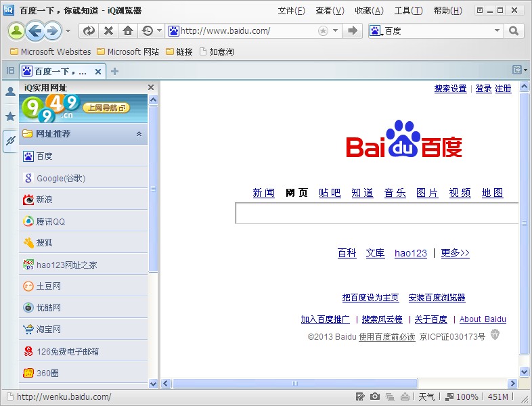Choose search engine via Baidu paw icon
This screenshot has width=532, height=406.
coord(376,31)
